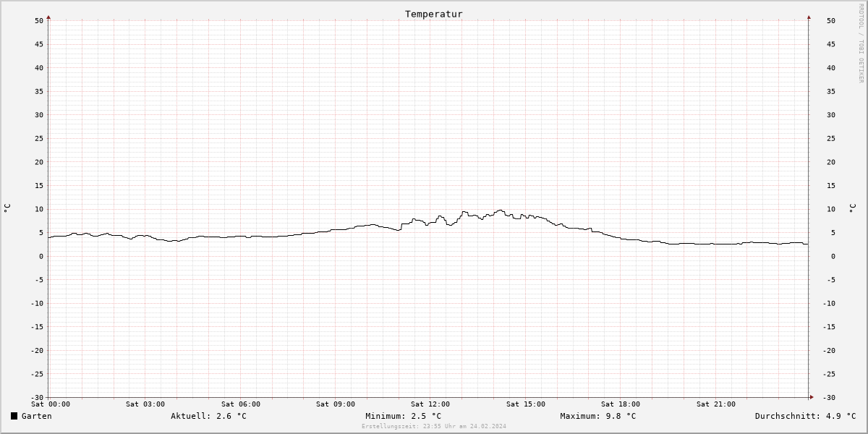This screenshot has width=868, height=434.
Task: Click the black Garten legend color box
Action: [x=14, y=416]
